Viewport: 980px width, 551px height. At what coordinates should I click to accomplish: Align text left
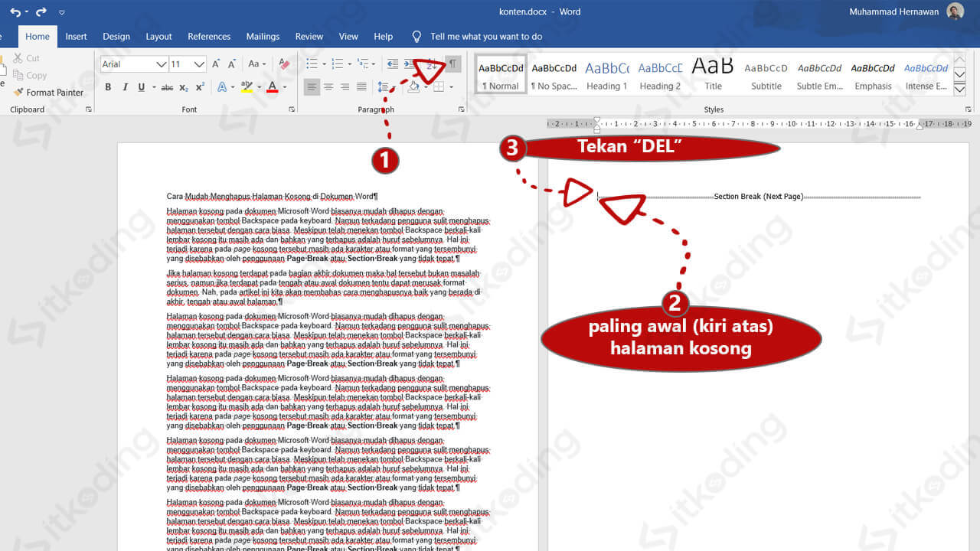tap(312, 87)
